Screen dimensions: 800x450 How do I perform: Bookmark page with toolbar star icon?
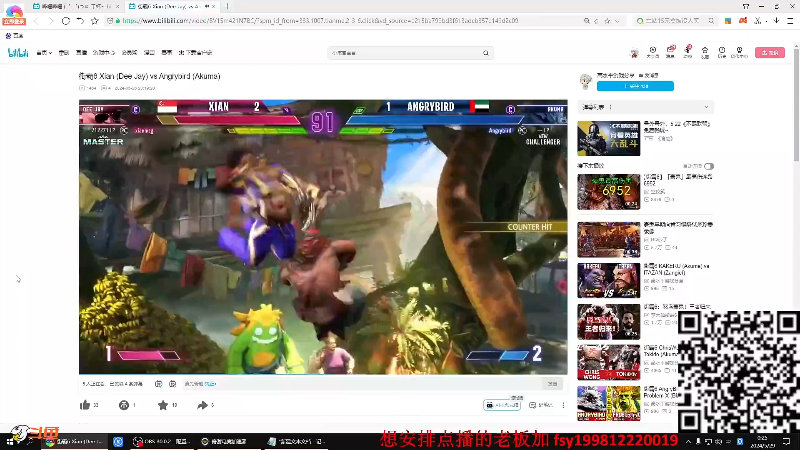pyautogui.click(x=94, y=21)
